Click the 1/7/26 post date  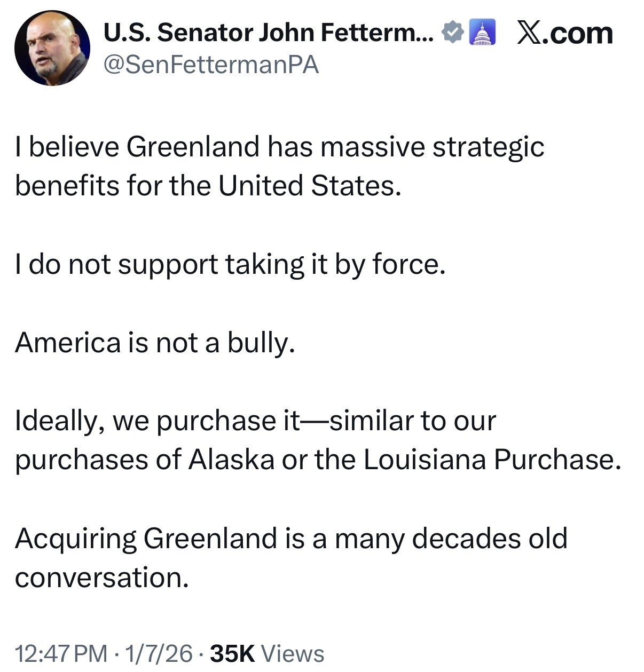[x=158, y=653]
